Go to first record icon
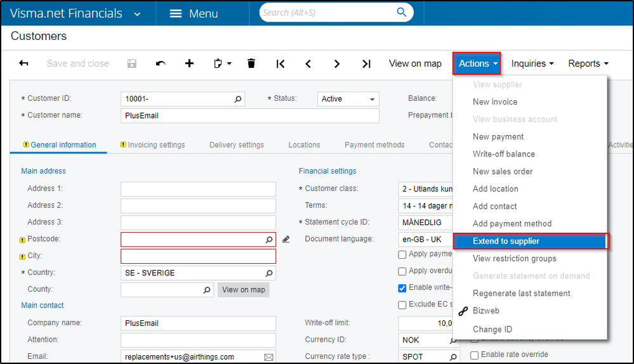This screenshot has height=364, width=634. 281,63
